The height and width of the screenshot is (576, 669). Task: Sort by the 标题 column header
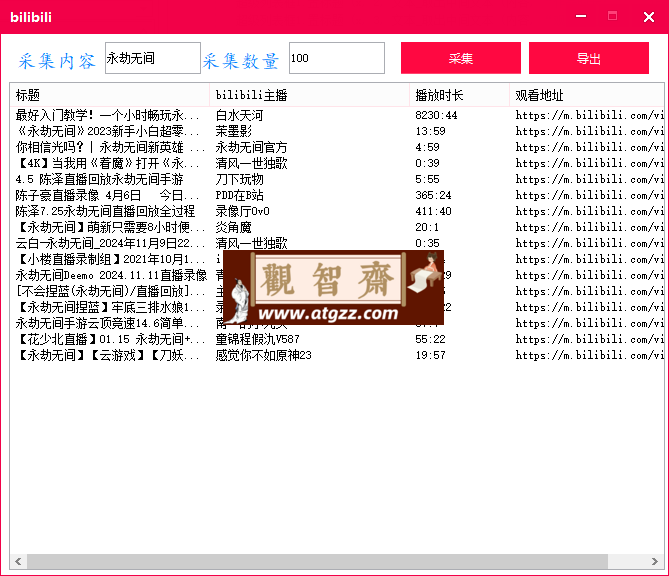click(x=110, y=95)
